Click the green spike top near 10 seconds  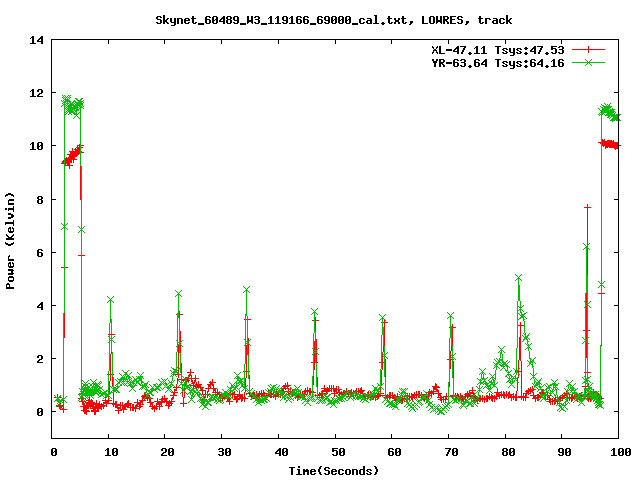click(x=110, y=299)
